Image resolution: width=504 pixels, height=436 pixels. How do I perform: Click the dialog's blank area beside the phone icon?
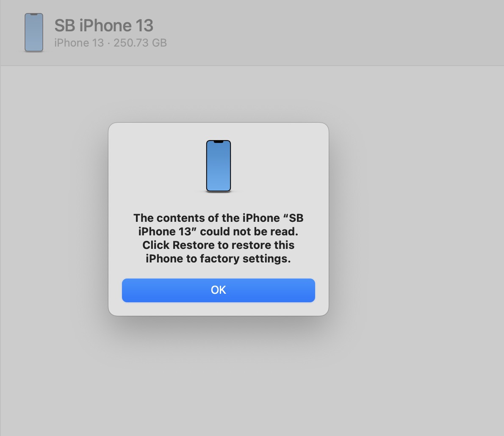click(x=277, y=166)
